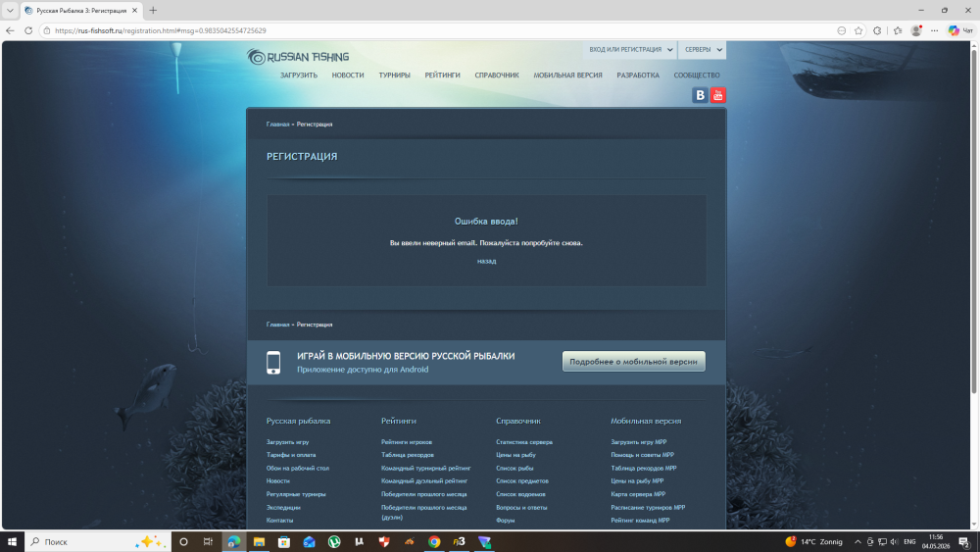Open МОБИЛЬНАЯ ВЕРСИЯ menu item
Viewport: 980px width, 552px height.
(567, 75)
